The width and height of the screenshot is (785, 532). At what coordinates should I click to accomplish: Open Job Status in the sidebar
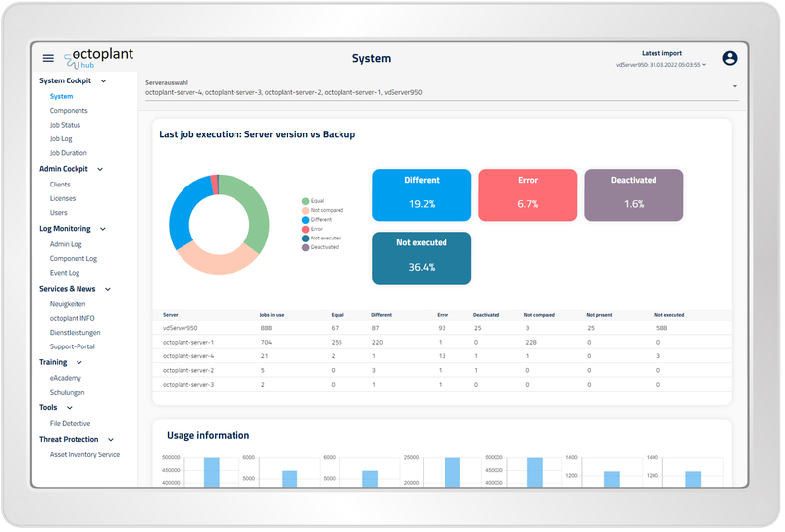pos(65,125)
